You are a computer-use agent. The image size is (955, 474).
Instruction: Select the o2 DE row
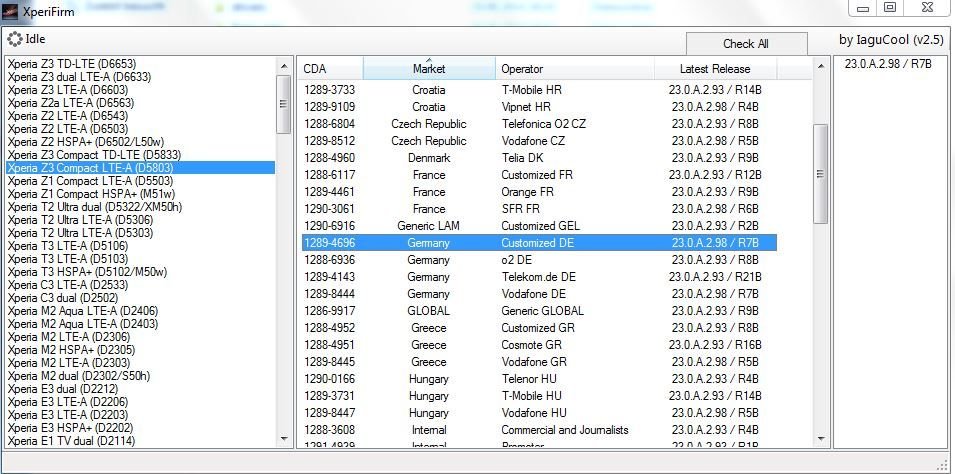(540, 260)
